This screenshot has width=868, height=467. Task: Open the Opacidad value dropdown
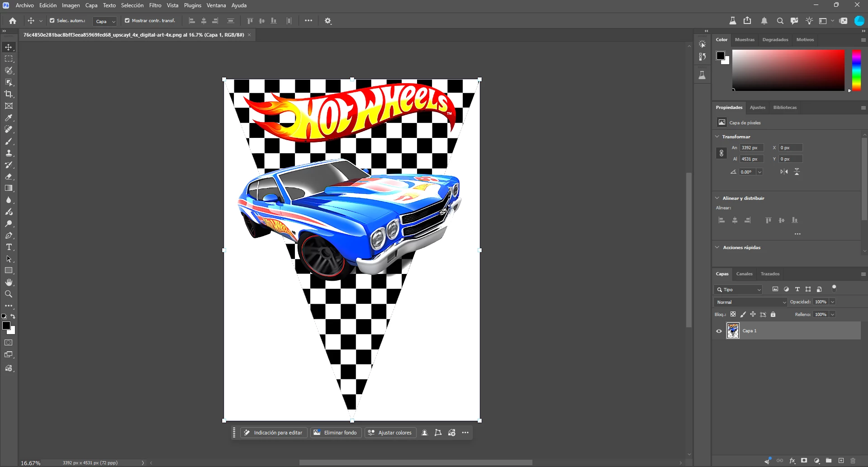click(x=832, y=302)
